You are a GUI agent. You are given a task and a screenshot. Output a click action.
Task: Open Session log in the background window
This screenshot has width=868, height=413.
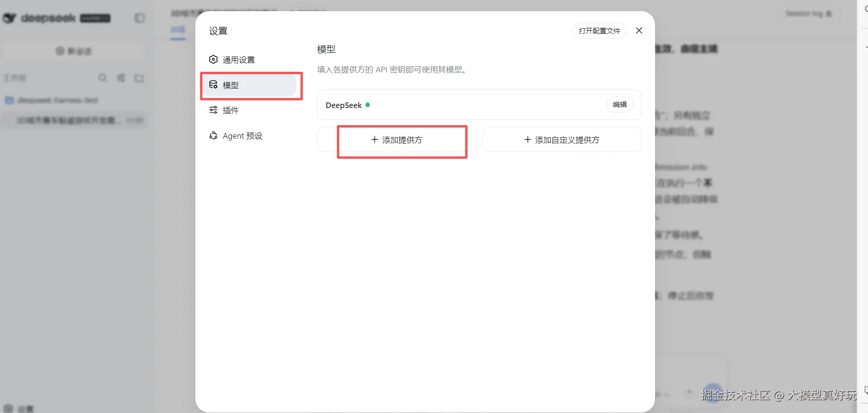pos(808,13)
